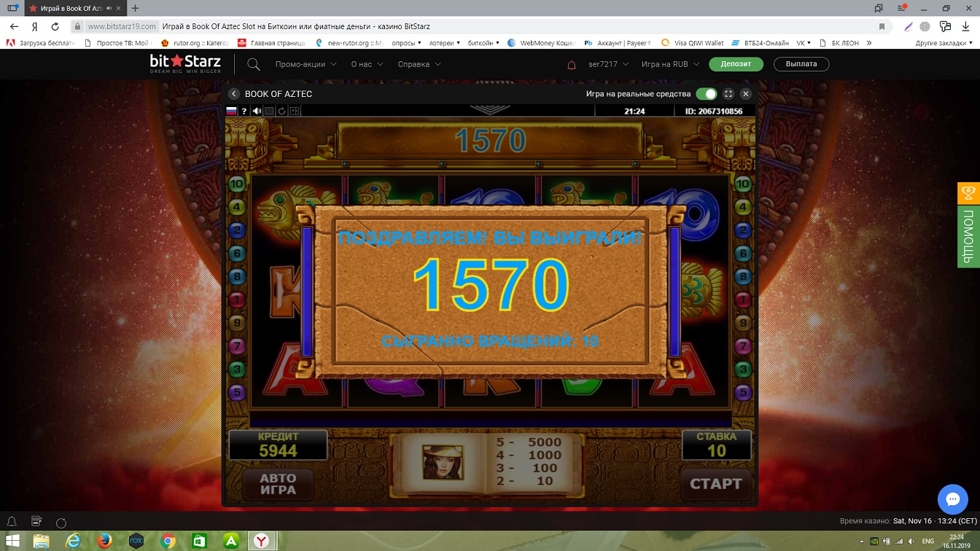Mute the game sound speaker icon
Viewport: 980px width, 551px height.
click(257, 112)
